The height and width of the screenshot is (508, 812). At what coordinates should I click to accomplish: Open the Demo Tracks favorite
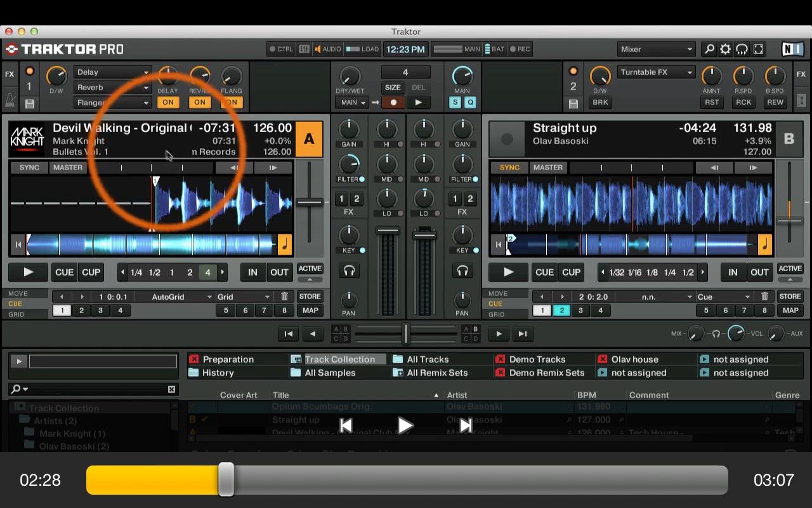pyautogui.click(x=537, y=359)
